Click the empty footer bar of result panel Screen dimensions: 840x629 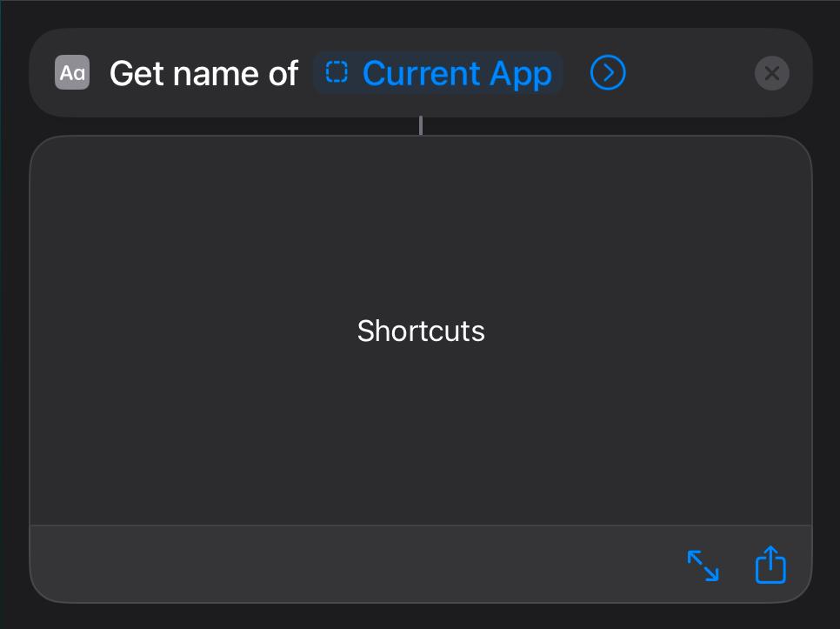[x=354, y=564]
